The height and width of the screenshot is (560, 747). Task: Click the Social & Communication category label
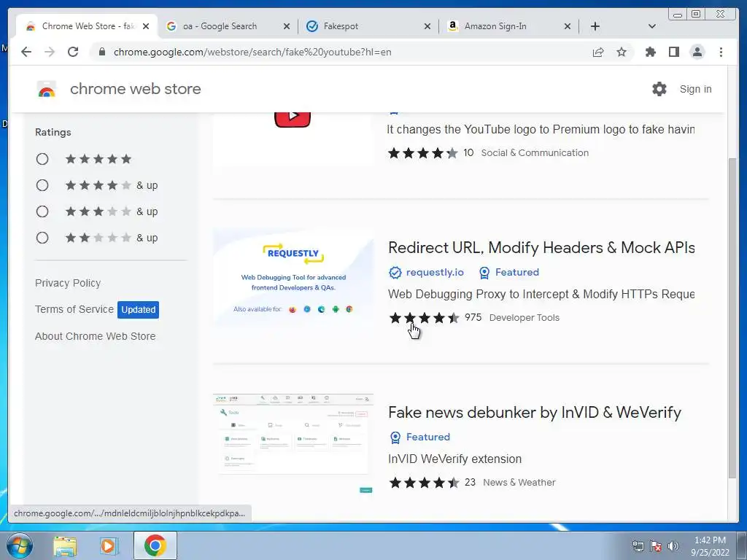tap(535, 153)
